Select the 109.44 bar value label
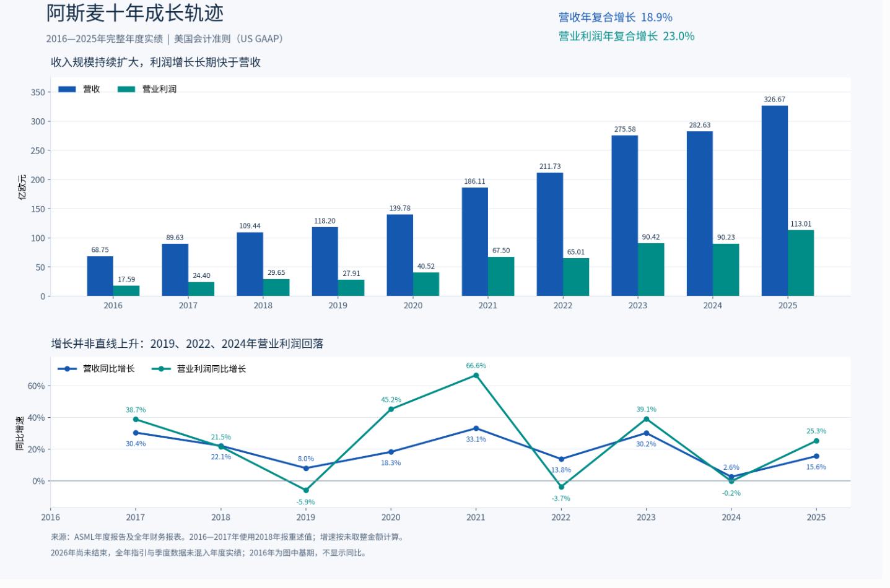This screenshot has height=588, width=890. click(x=250, y=226)
